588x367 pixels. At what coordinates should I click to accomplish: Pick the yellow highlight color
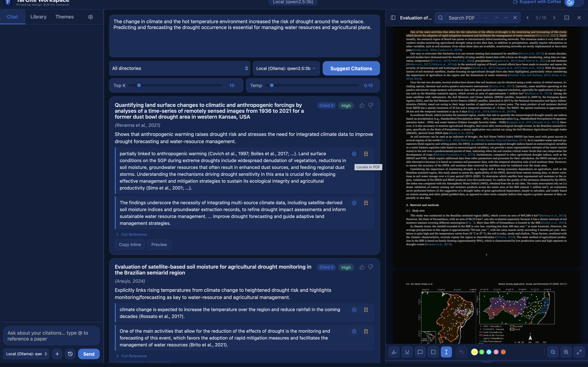(474, 352)
